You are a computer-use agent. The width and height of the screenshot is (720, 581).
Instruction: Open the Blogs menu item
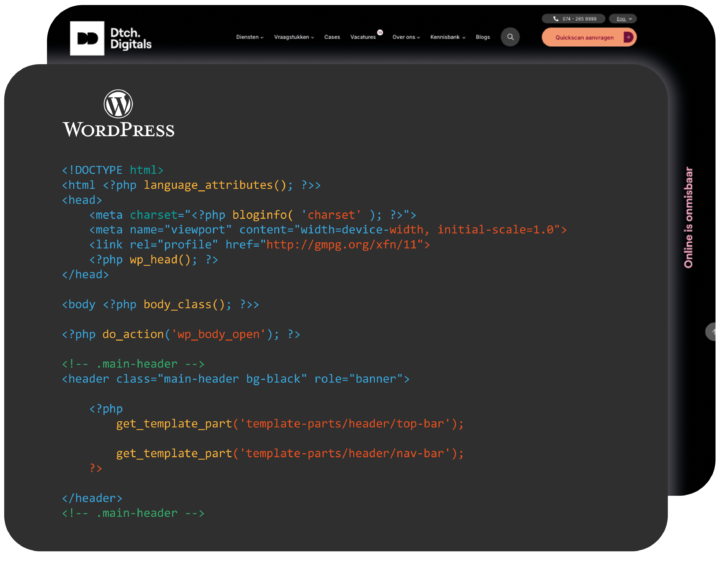[483, 37]
